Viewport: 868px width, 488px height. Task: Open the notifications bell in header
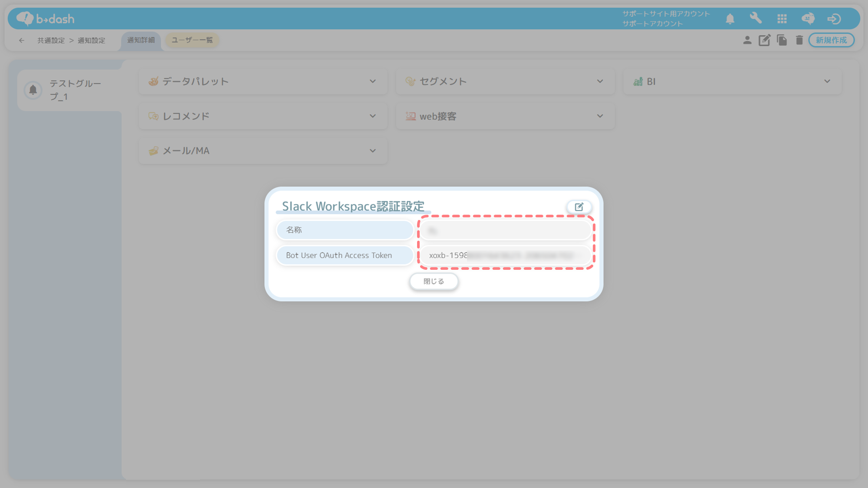pos(730,19)
